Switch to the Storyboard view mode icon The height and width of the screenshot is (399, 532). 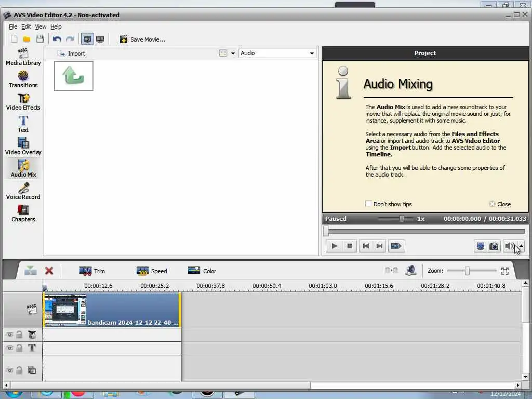tap(100, 39)
